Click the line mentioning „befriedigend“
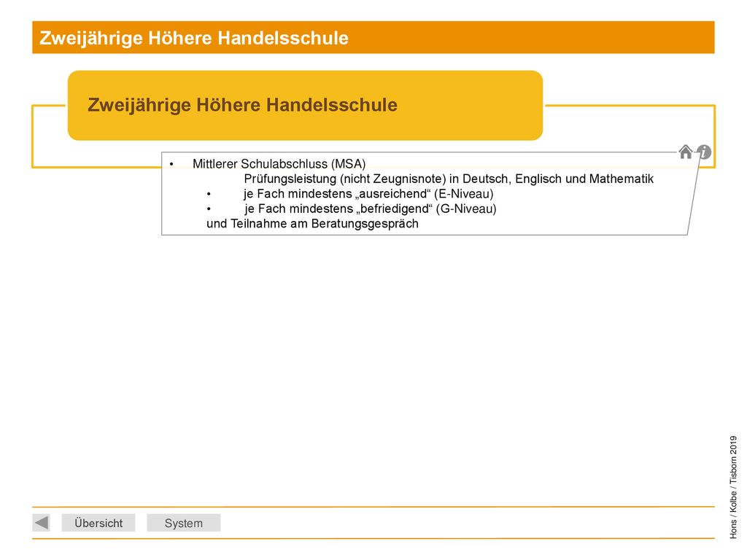The width and height of the screenshot is (747, 560). [x=370, y=209]
